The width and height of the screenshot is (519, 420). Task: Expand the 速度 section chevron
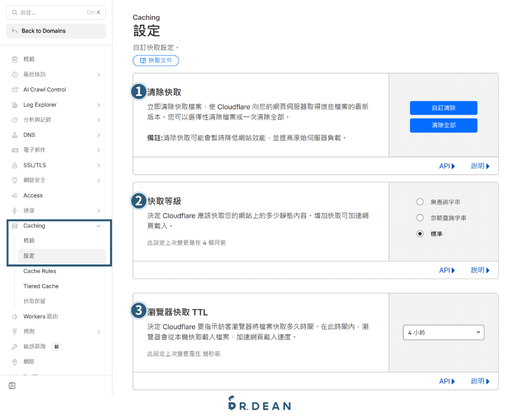(99, 211)
